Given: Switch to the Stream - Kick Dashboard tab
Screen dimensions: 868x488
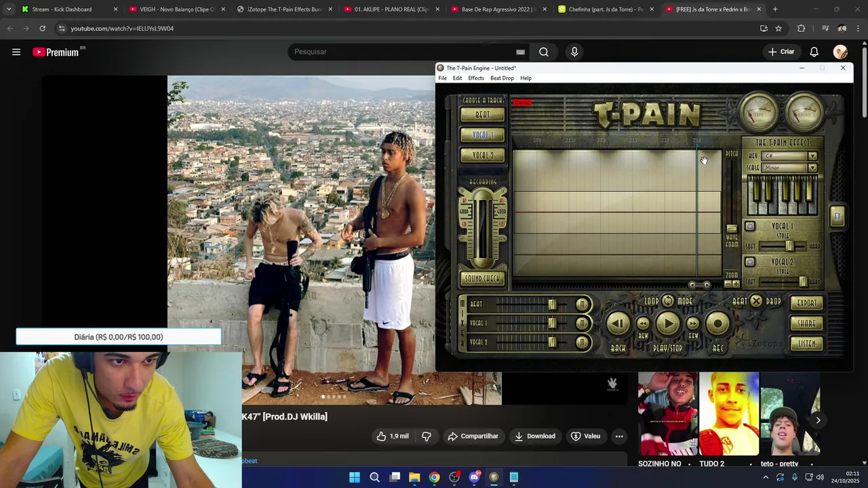Looking at the screenshot, I should coord(69,9).
